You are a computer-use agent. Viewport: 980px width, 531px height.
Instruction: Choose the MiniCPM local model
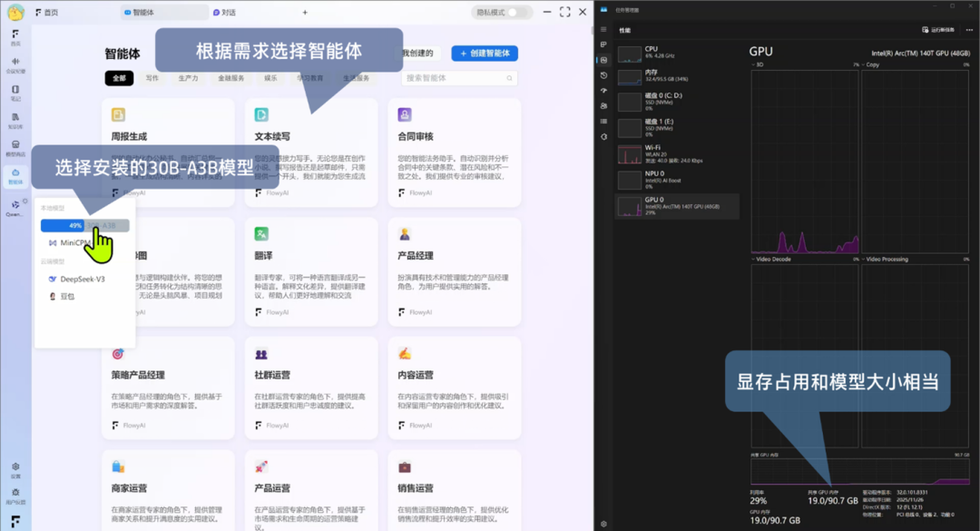(73, 242)
